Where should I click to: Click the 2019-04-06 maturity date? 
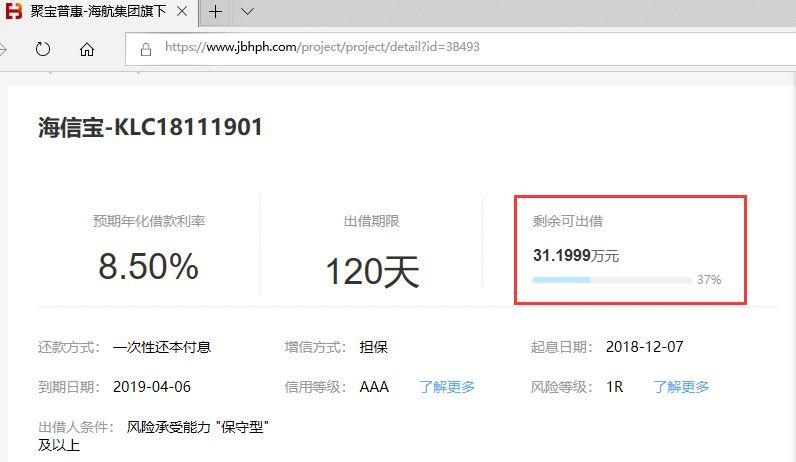(152, 387)
